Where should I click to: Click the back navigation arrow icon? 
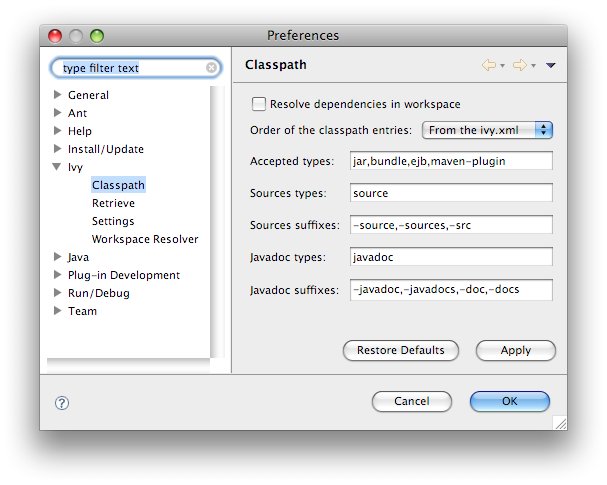click(489, 65)
